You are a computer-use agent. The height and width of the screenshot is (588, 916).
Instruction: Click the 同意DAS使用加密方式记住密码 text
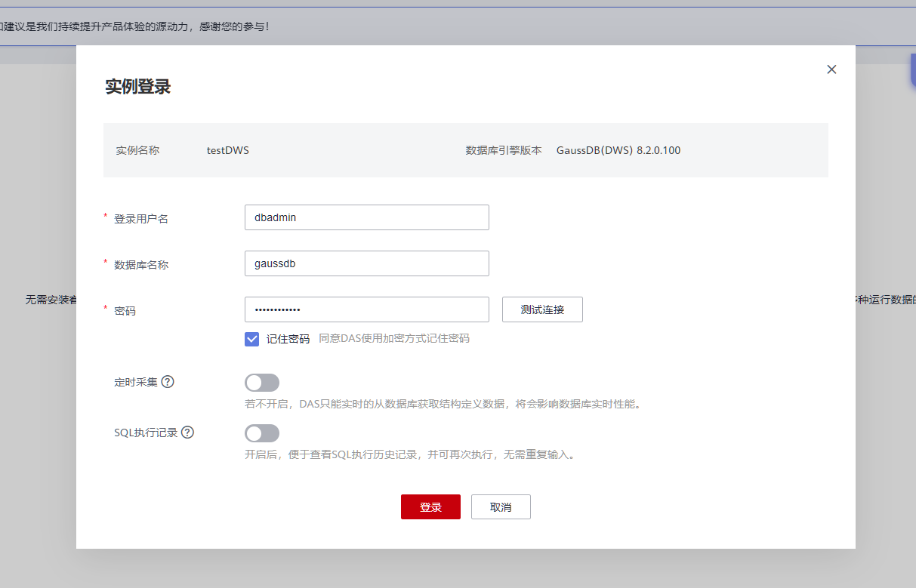[394, 339]
